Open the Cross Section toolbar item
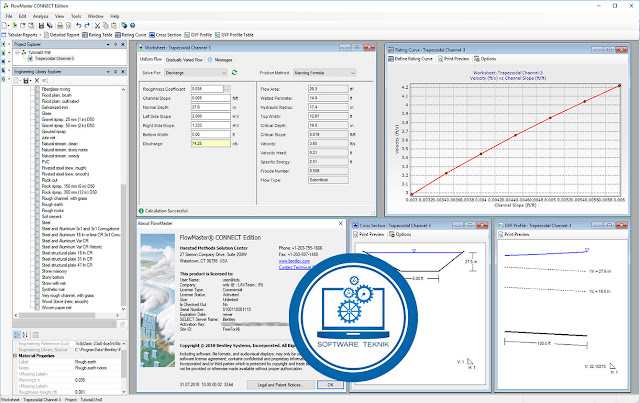Image resolution: width=640 pixels, height=403 pixels. coord(165,35)
